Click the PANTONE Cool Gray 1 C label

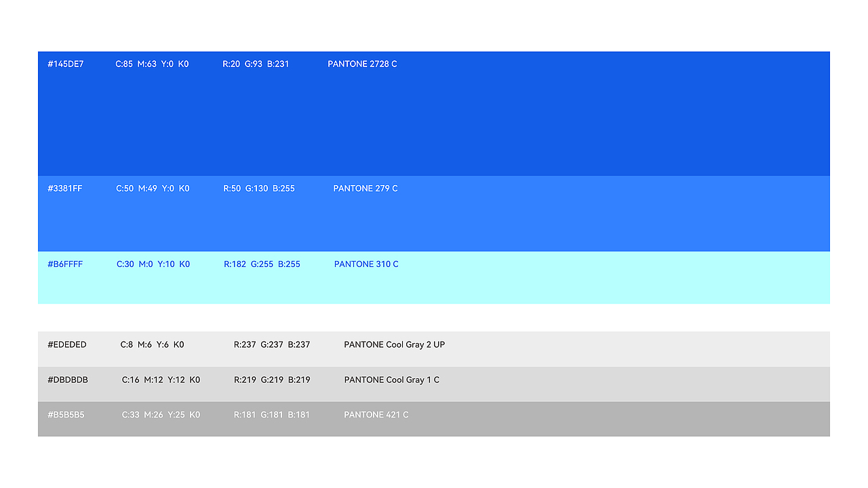click(392, 380)
